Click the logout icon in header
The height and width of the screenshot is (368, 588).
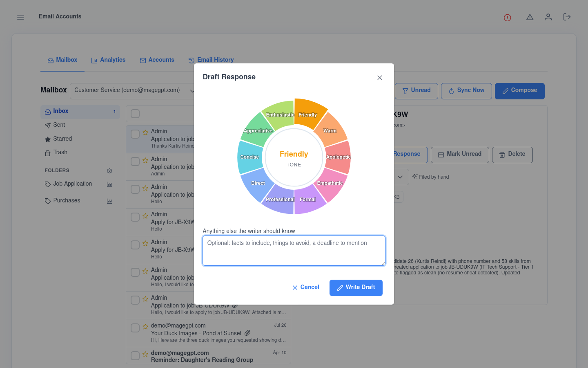[567, 17]
